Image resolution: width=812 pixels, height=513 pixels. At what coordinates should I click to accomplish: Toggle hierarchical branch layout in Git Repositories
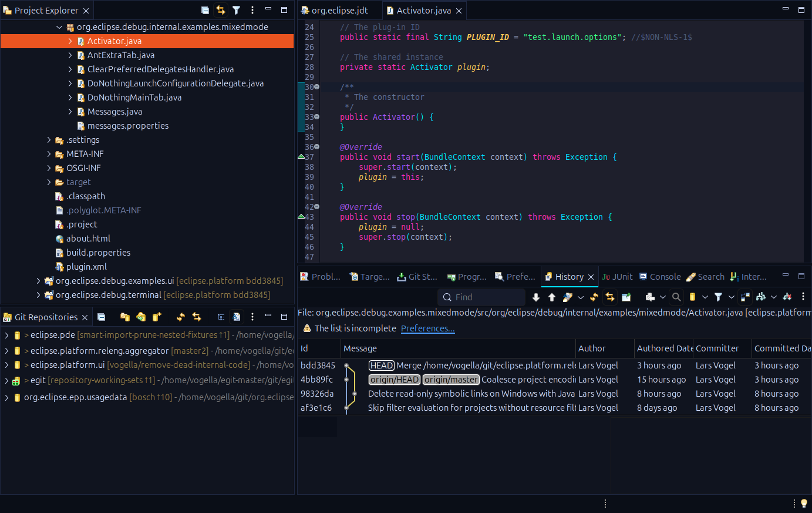(x=221, y=317)
